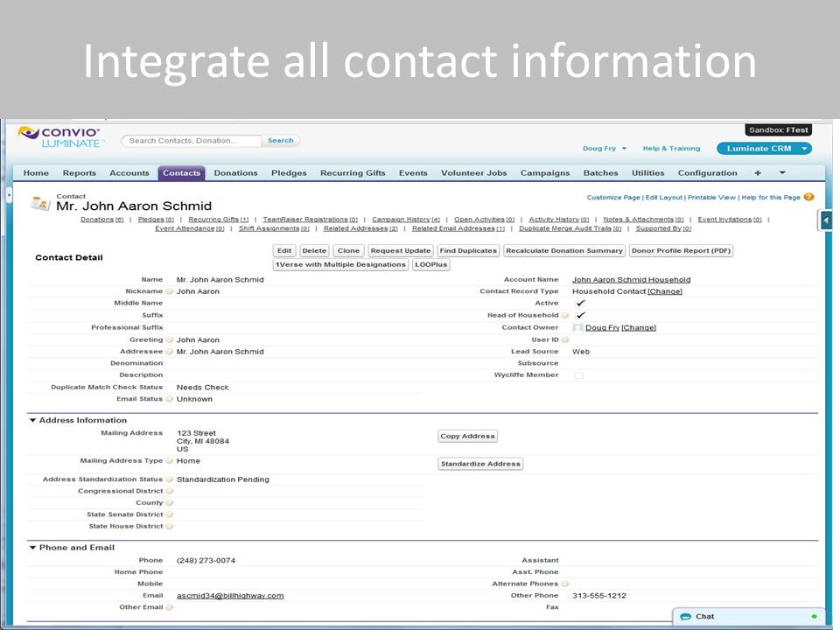840x630 pixels.
Task: Click the contact record icon beside the name
Action: click(x=40, y=203)
